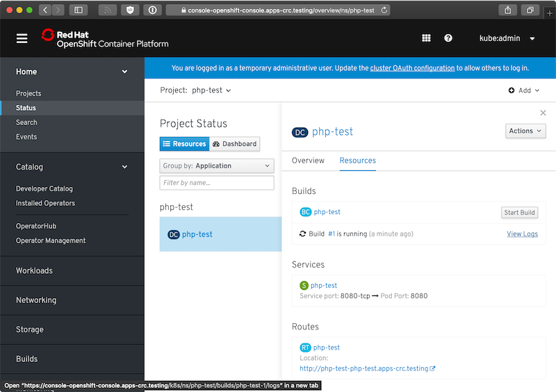556x392 pixels.
Task: Open View Logs link
Action: tap(523, 234)
